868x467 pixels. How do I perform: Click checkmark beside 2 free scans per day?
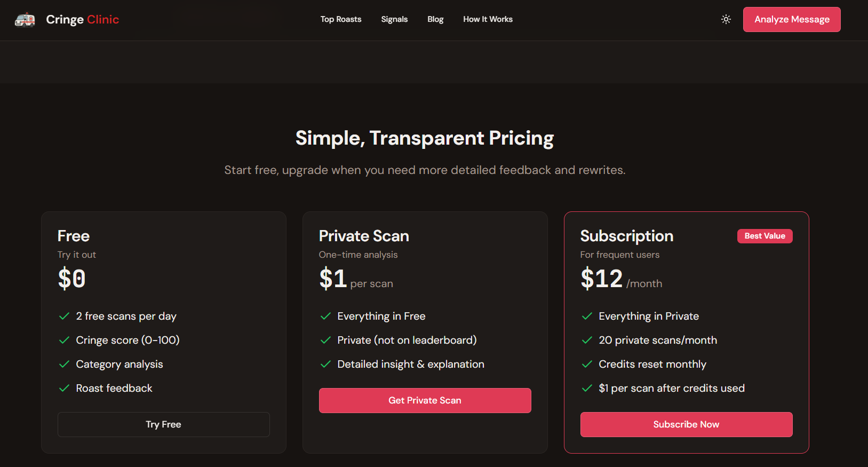(x=64, y=316)
